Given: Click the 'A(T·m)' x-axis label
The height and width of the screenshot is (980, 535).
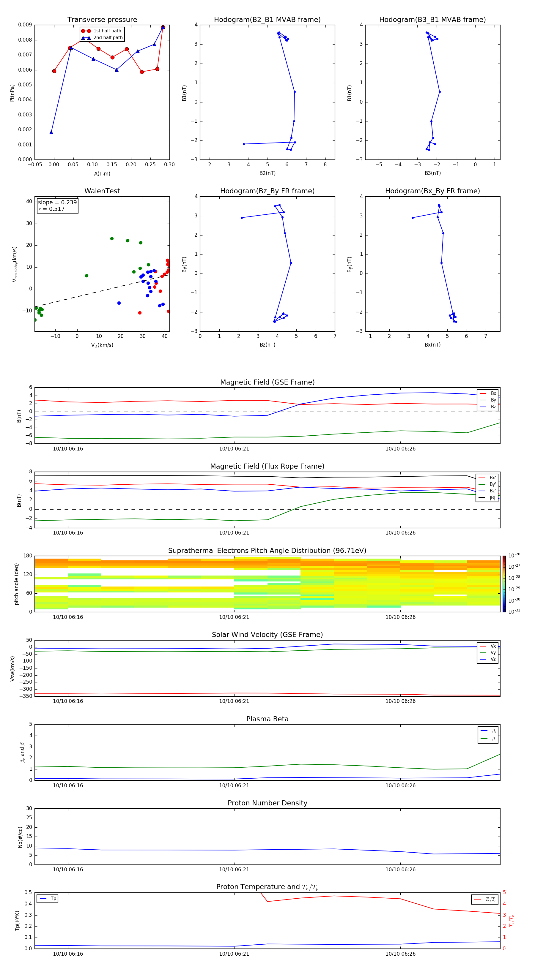Looking at the screenshot, I should click(x=102, y=174).
